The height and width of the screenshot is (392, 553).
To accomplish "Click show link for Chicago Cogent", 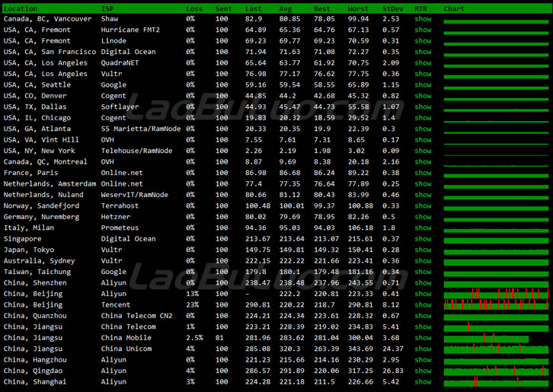I will [x=423, y=118].
